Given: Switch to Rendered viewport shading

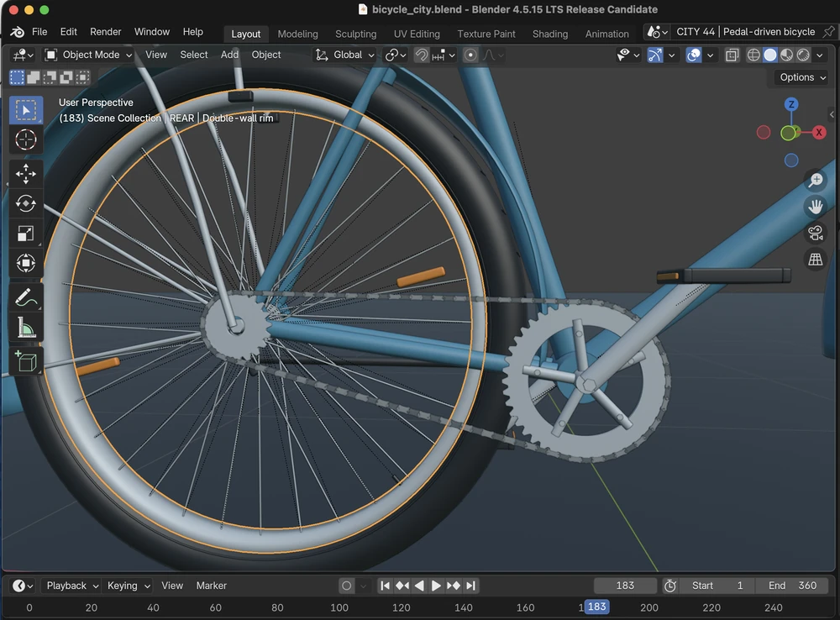Looking at the screenshot, I should tap(803, 55).
